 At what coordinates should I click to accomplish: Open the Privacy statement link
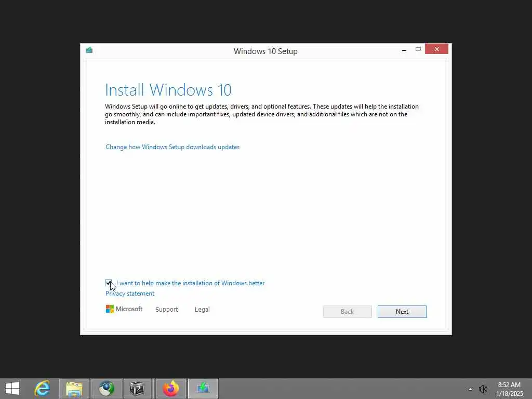click(129, 294)
